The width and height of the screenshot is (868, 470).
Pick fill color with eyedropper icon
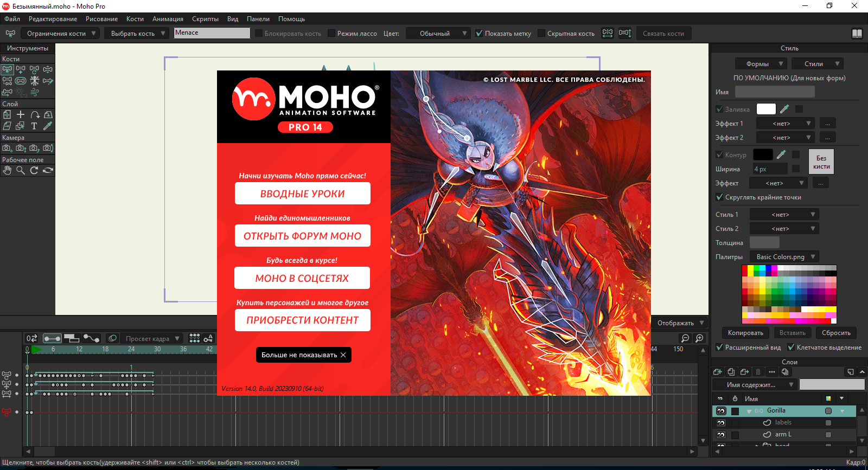click(x=784, y=109)
